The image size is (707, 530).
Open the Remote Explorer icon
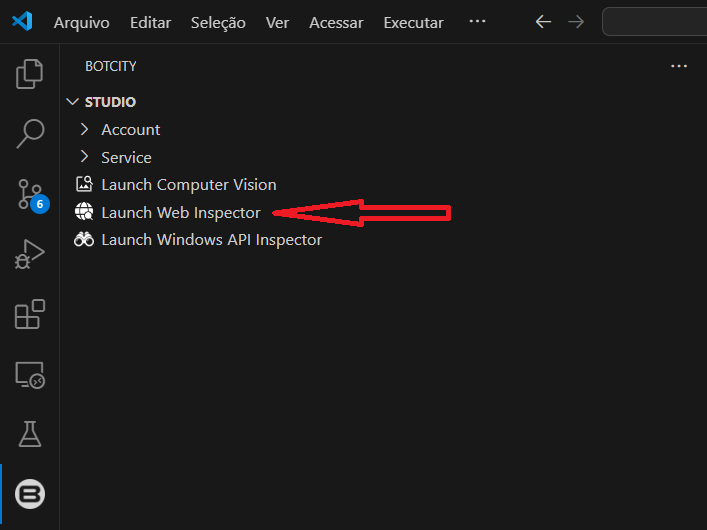click(x=30, y=375)
